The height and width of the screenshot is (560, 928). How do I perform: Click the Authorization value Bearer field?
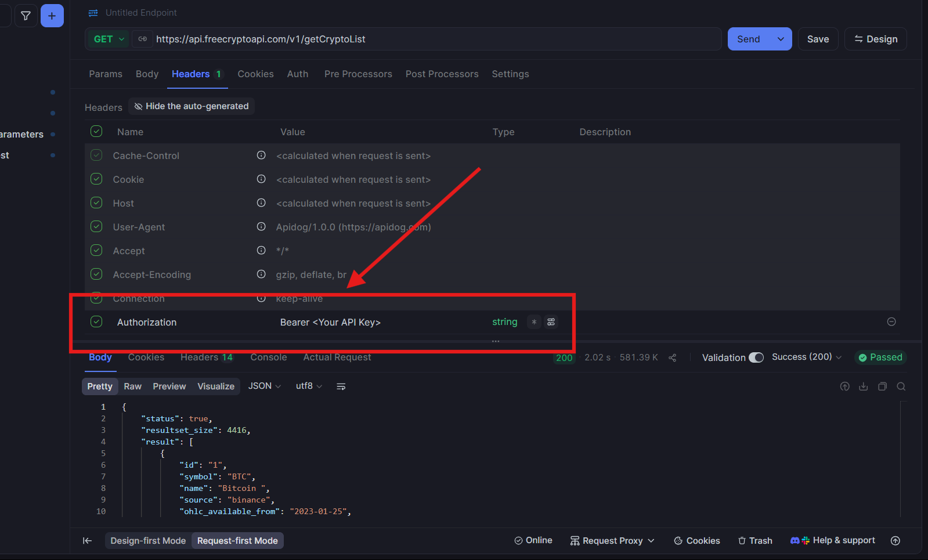coord(330,322)
